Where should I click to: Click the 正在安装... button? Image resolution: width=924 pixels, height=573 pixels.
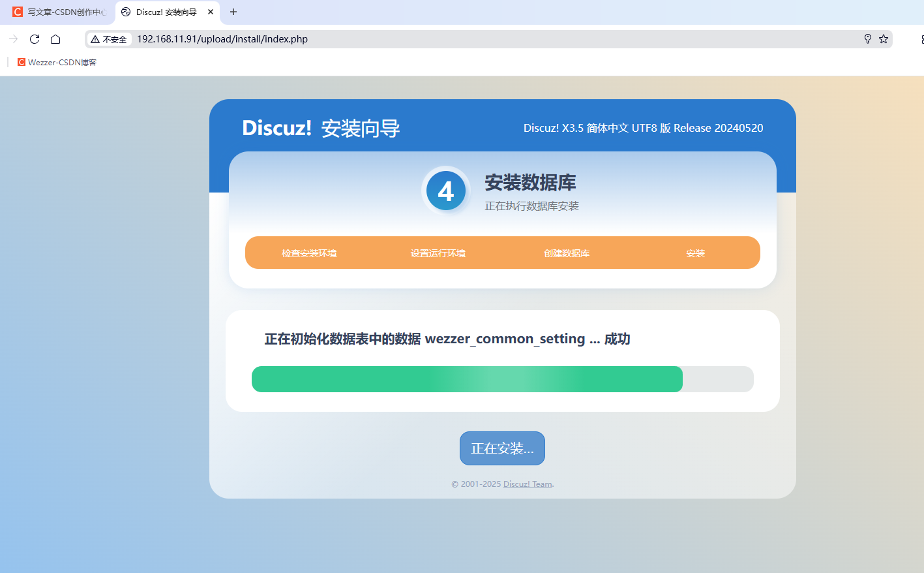pos(502,448)
